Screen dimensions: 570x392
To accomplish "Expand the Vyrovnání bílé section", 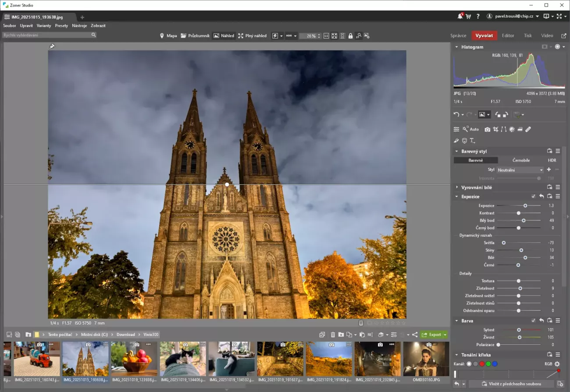I will point(476,187).
